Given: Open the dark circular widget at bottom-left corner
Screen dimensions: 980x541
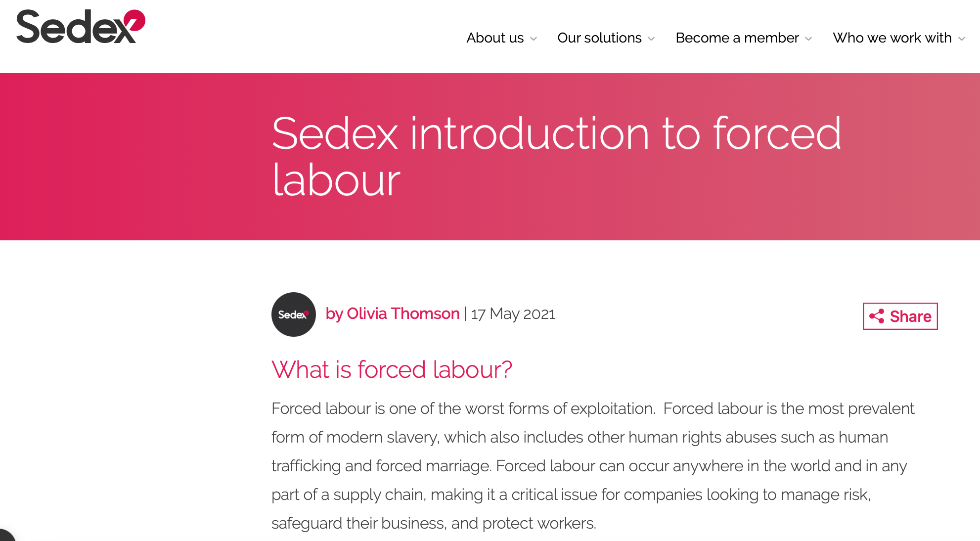Looking at the screenshot, I should [5, 536].
